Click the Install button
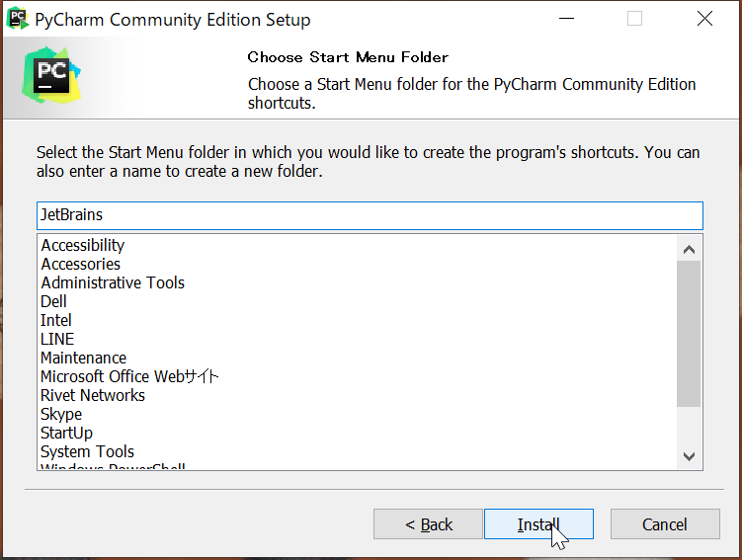The image size is (742, 560). click(538, 524)
